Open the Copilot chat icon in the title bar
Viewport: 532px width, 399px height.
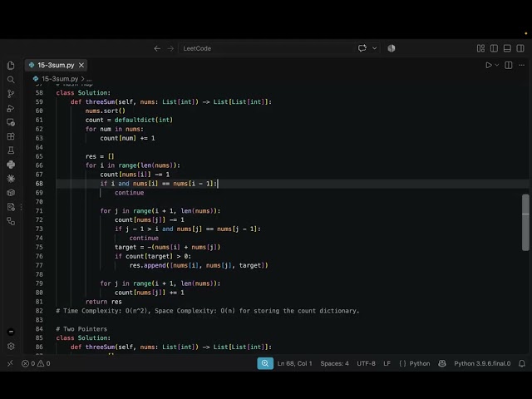362,48
